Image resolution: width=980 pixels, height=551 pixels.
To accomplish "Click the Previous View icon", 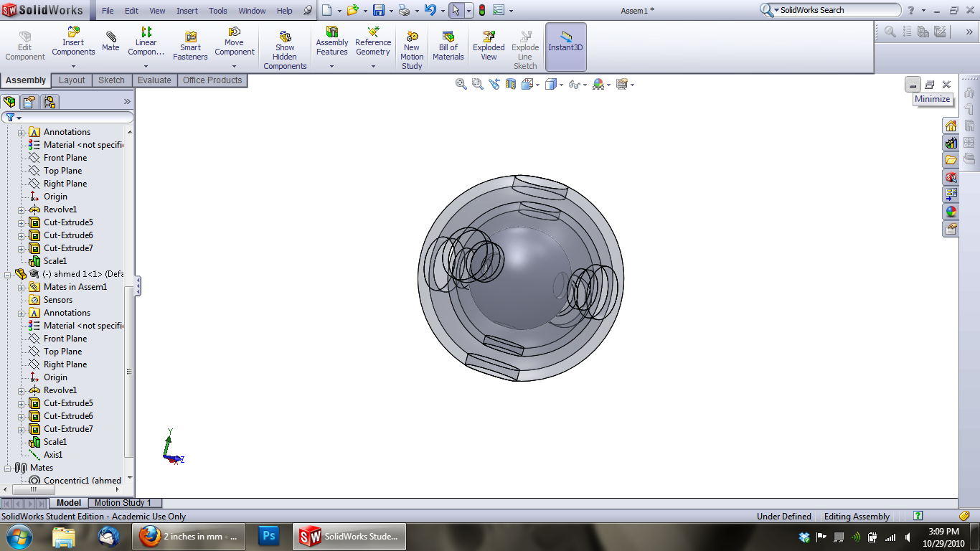I will pos(494,84).
